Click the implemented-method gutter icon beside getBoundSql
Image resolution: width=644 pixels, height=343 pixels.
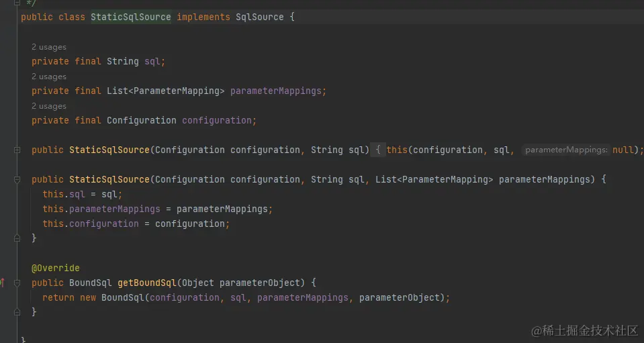[x=2, y=283]
